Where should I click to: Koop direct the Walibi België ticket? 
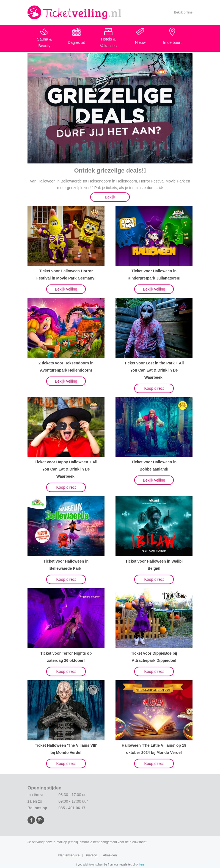pyautogui.click(x=154, y=579)
